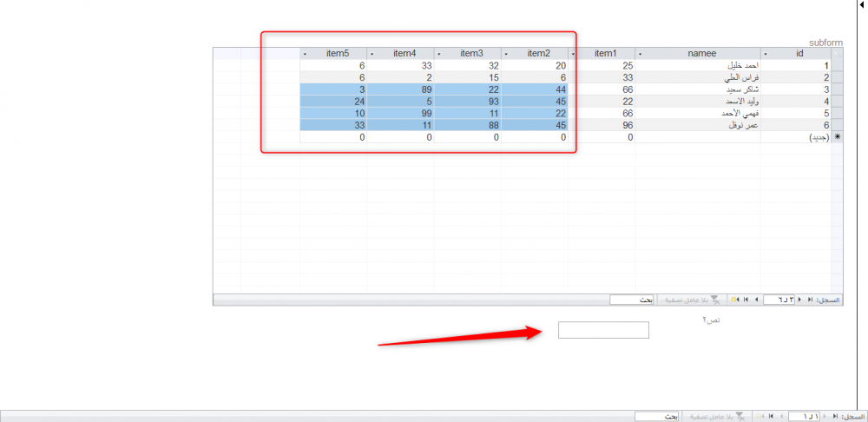Select row of record id 3 via row selector
Viewport: 868px width, 422px height.
tap(837, 89)
